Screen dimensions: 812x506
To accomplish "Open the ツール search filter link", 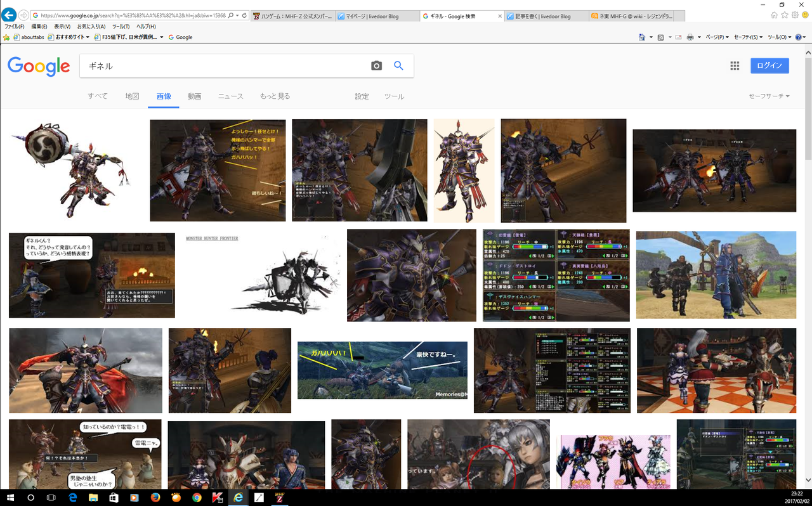I will click(x=394, y=96).
